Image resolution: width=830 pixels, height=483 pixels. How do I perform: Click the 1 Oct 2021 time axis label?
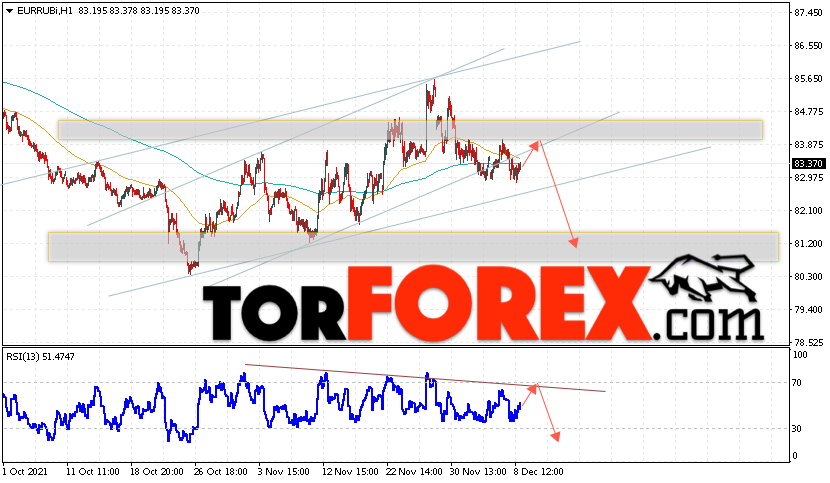(x=25, y=471)
